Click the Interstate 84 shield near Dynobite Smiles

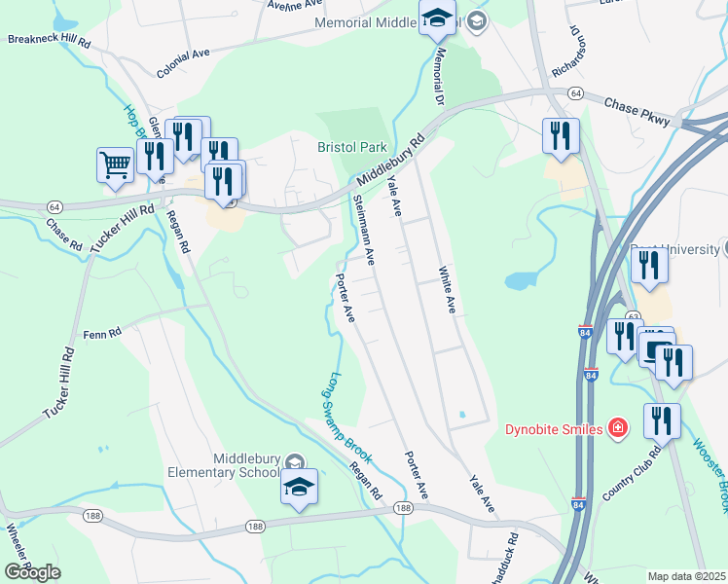tap(591, 375)
